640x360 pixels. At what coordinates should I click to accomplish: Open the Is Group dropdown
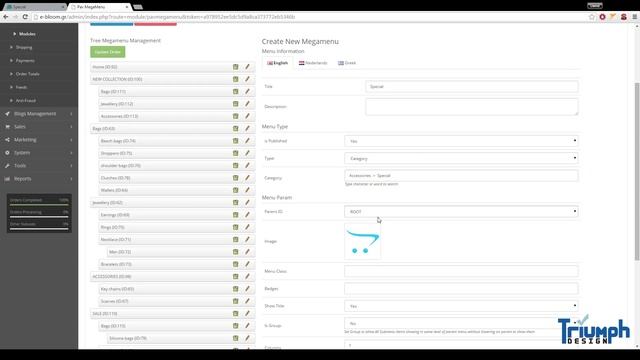pyautogui.click(x=461, y=323)
